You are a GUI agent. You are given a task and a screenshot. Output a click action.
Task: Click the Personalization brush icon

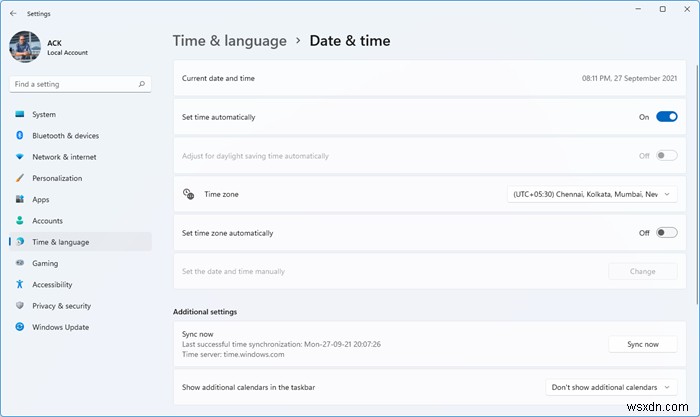click(x=19, y=178)
